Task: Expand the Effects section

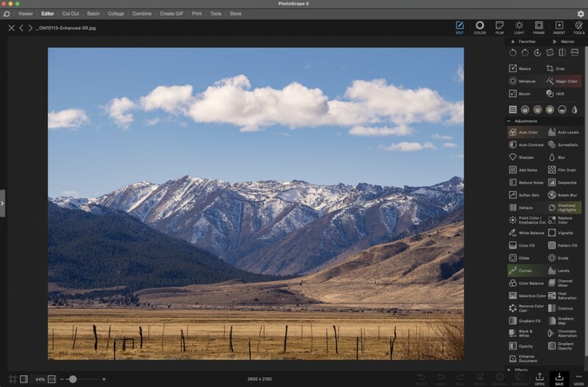Action: click(x=509, y=369)
